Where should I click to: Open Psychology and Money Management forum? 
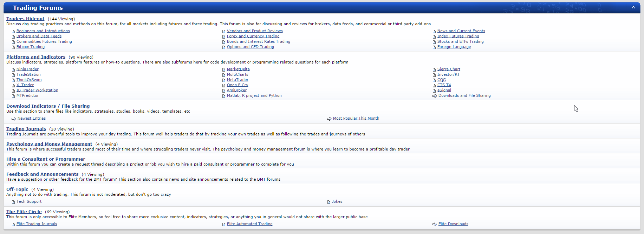point(49,144)
